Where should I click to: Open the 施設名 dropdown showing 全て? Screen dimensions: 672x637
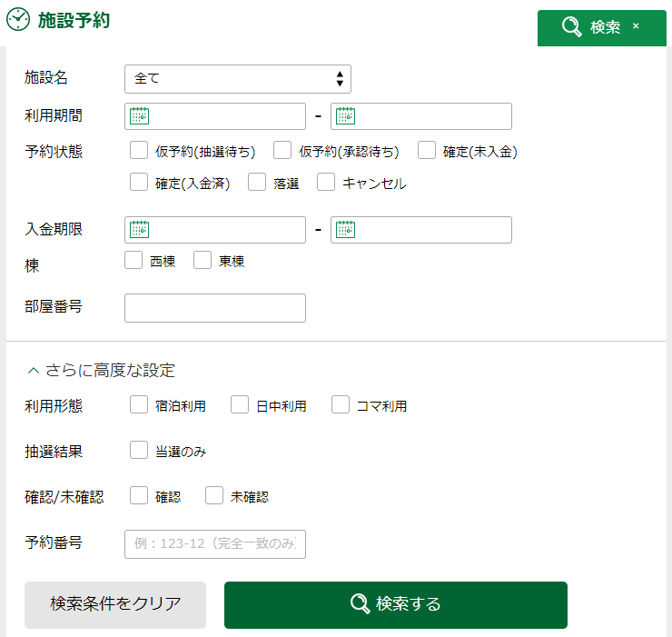[x=237, y=79]
